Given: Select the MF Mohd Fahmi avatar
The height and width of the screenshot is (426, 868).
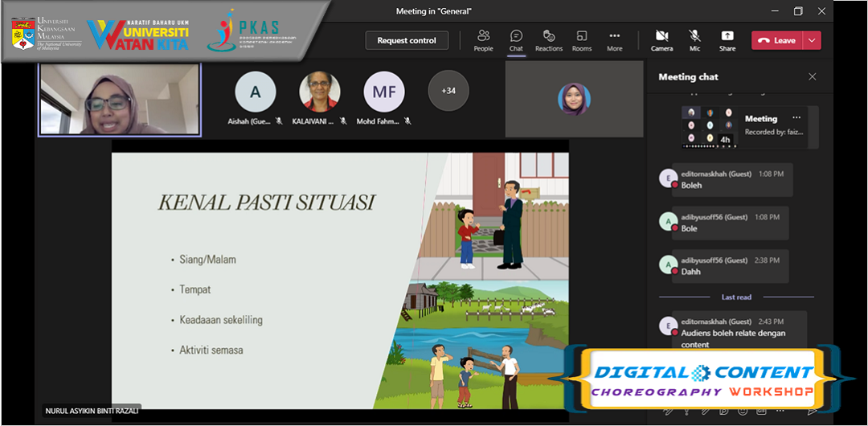Looking at the screenshot, I should 384,92.
